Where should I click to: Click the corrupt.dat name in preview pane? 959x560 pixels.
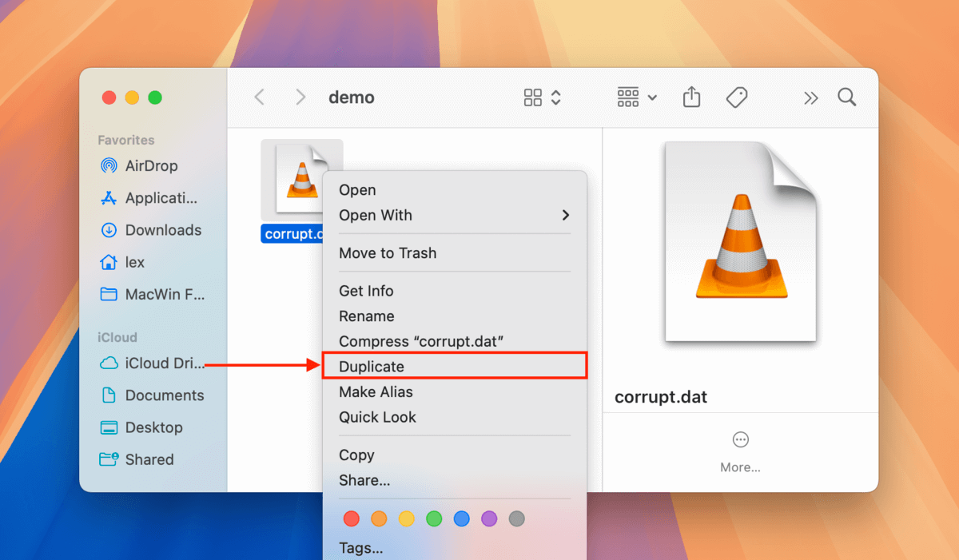661,397
